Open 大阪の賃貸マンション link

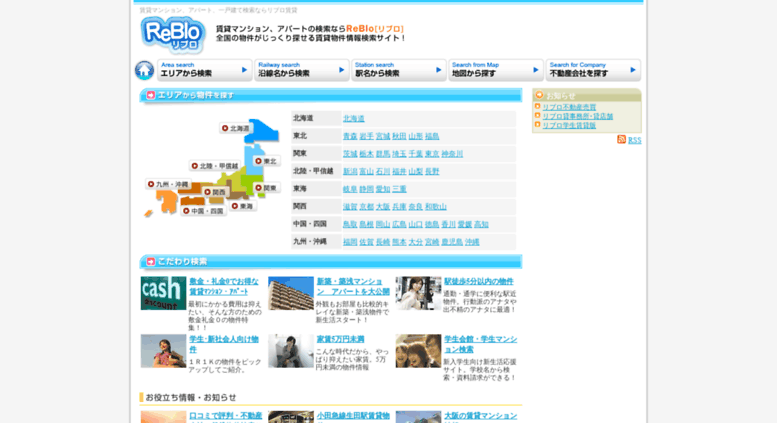pos(480,416)
